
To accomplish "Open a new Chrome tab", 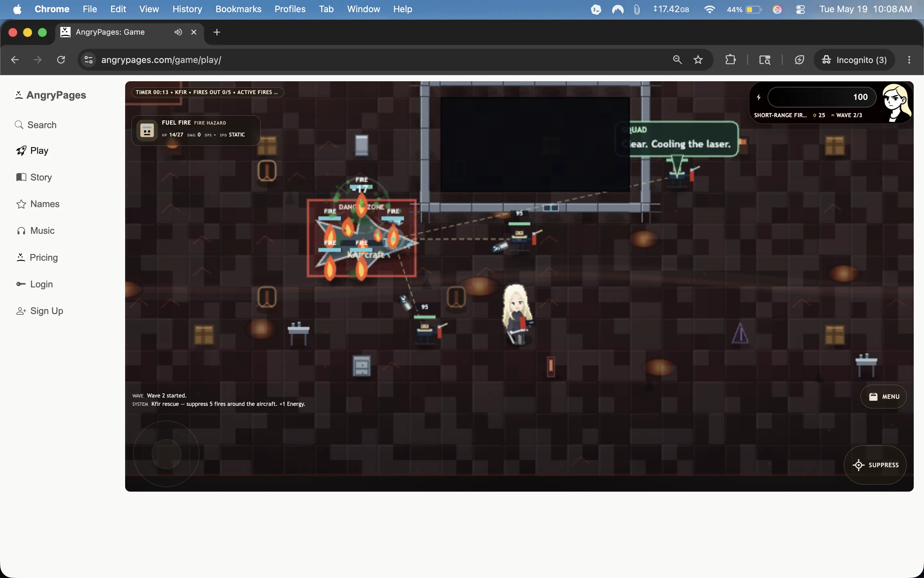I will (x=217, y=32).
